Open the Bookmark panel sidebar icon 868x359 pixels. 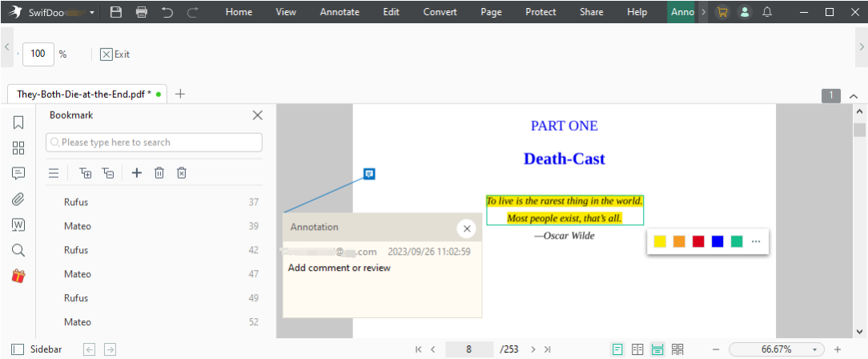tap(18, 122)
